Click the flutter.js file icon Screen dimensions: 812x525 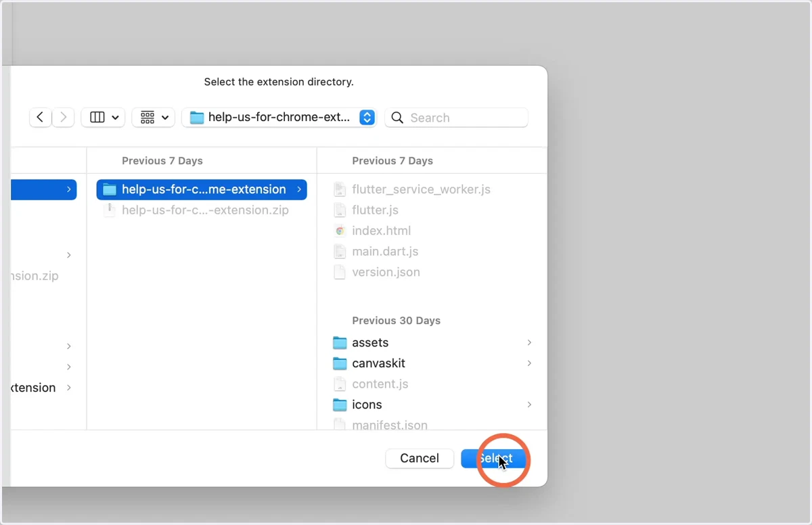[x=340, y=210]
